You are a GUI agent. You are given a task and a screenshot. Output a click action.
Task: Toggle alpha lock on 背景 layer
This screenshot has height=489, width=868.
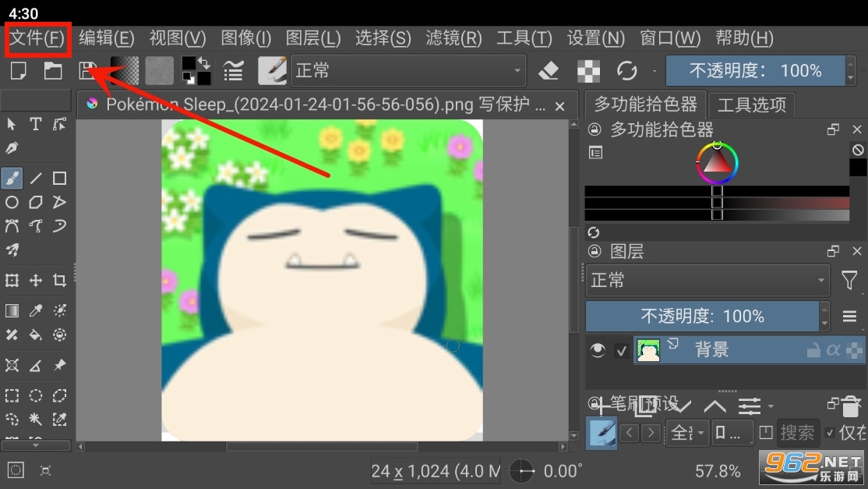tap(854, 350)
